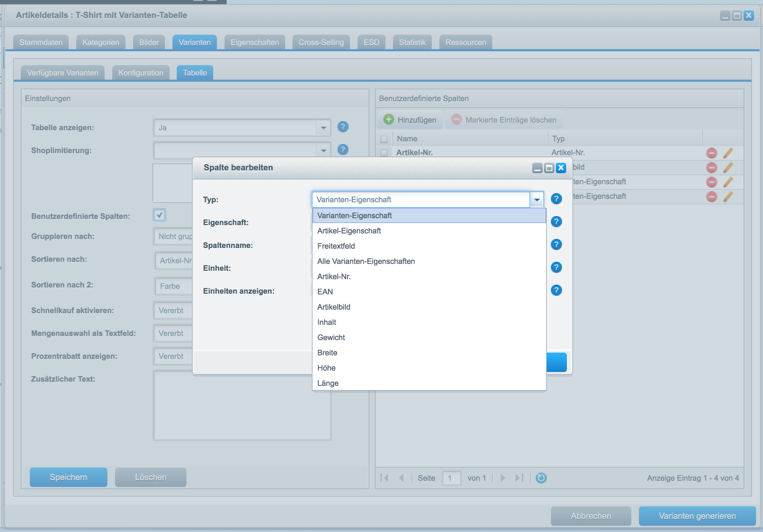Viewport: 763px width, 532px height.
Task: Choose Gewicht from Typ list
Action: click(429, 337)
